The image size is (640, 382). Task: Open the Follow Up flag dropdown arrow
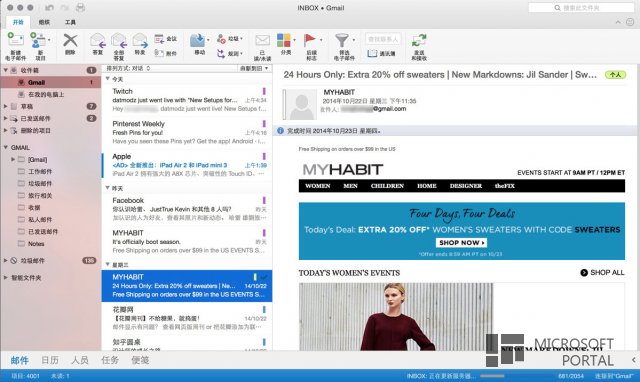click(321, 40)
